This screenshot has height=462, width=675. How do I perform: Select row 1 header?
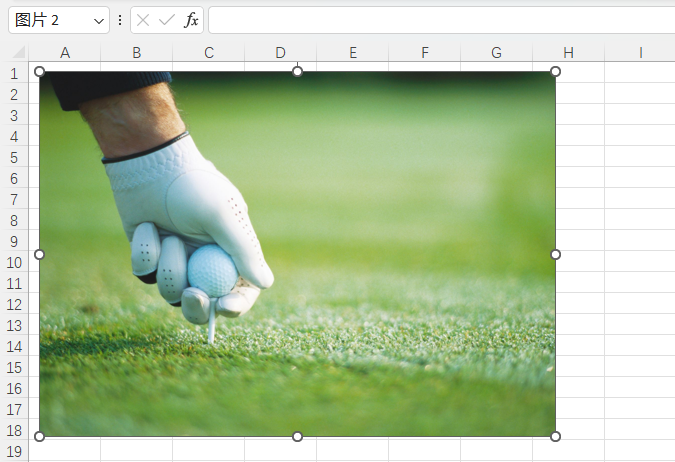[14, 74]
